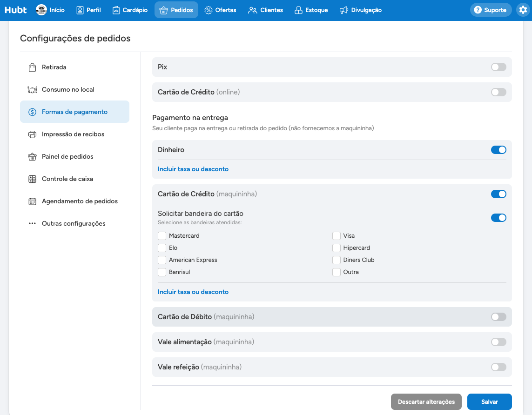532x415 pixels.
Task: Click the Agendamento de pedidos calendar icon
Action: click(x=32, y=201)
